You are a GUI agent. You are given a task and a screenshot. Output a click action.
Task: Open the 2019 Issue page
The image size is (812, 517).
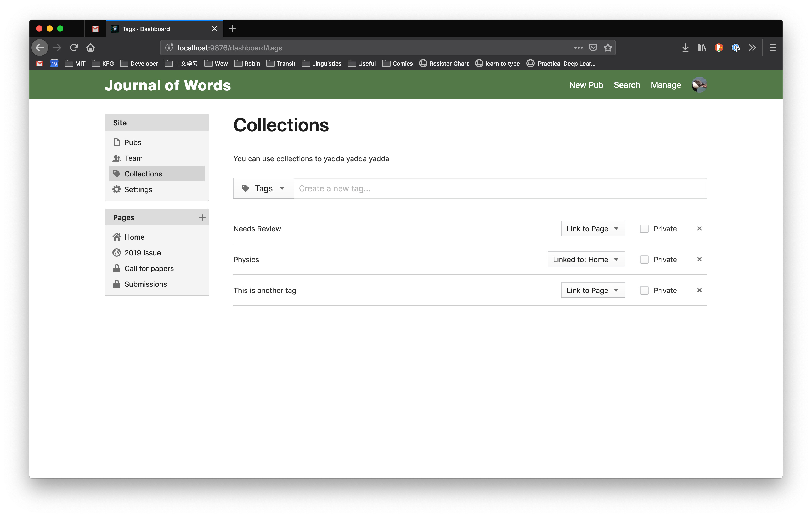click(157, 252)
